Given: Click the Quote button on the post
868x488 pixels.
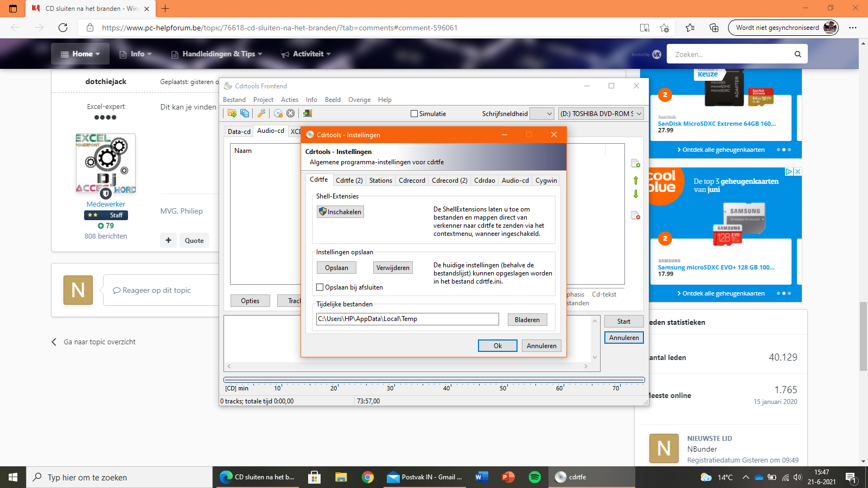Looking at the screenshot, I should pos(194,240).
